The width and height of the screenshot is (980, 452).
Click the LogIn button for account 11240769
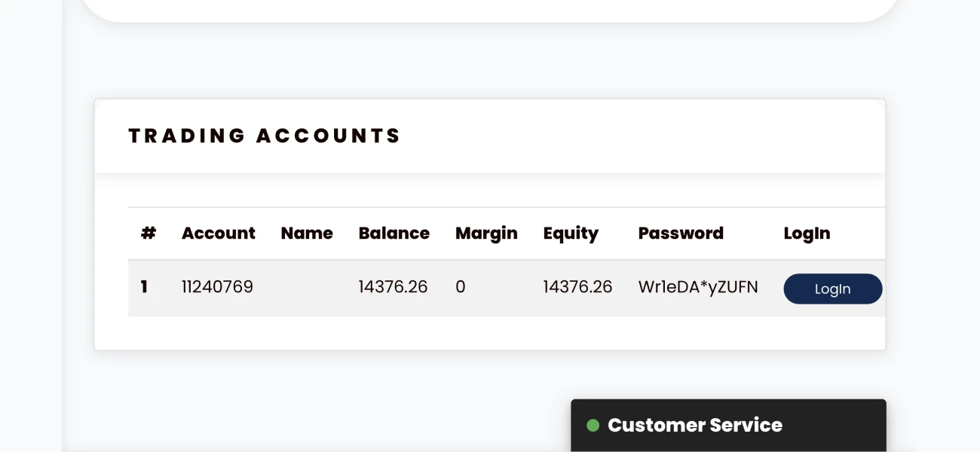(x=832, y=289)
